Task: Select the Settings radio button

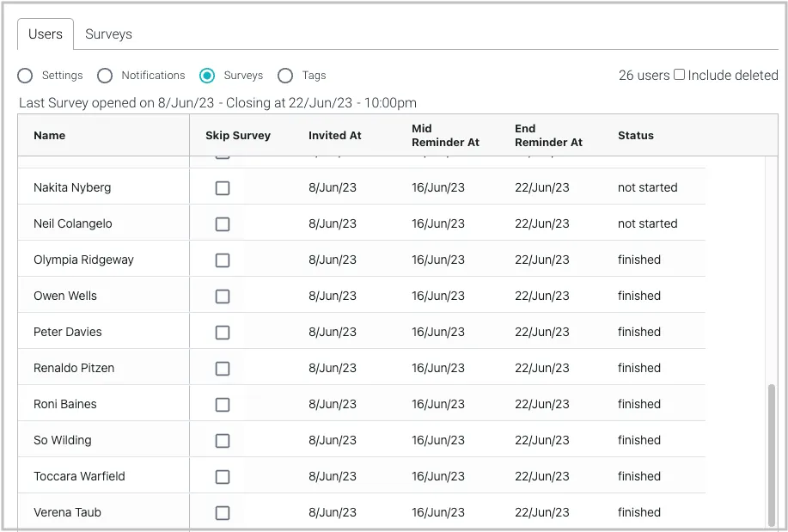Action: [x=25, y=76]
